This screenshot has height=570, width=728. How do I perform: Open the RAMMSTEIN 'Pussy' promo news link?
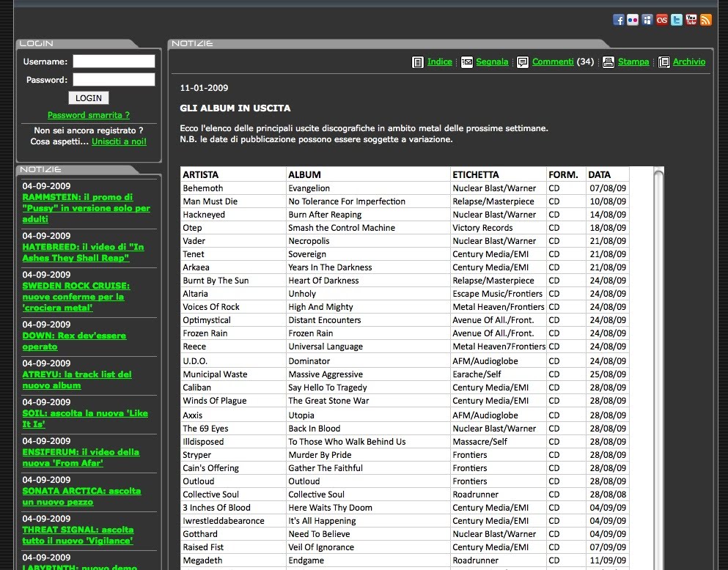point(87,208)
